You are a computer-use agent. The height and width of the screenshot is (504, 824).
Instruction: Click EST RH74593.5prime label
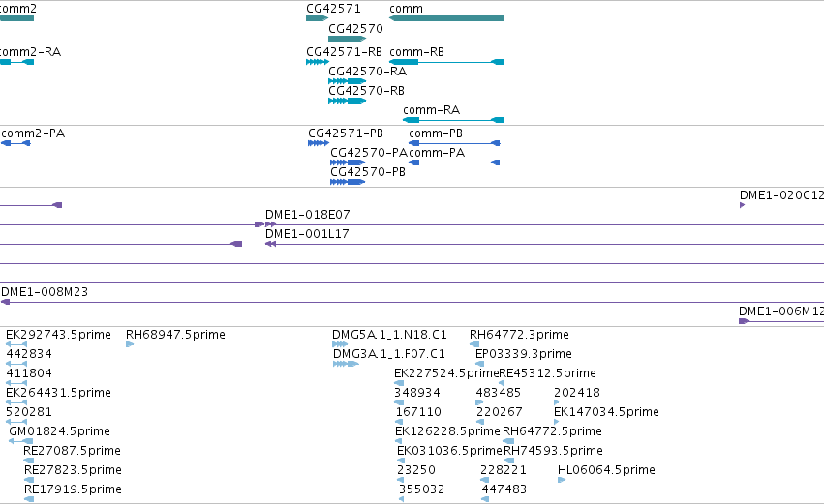(553, 451)
